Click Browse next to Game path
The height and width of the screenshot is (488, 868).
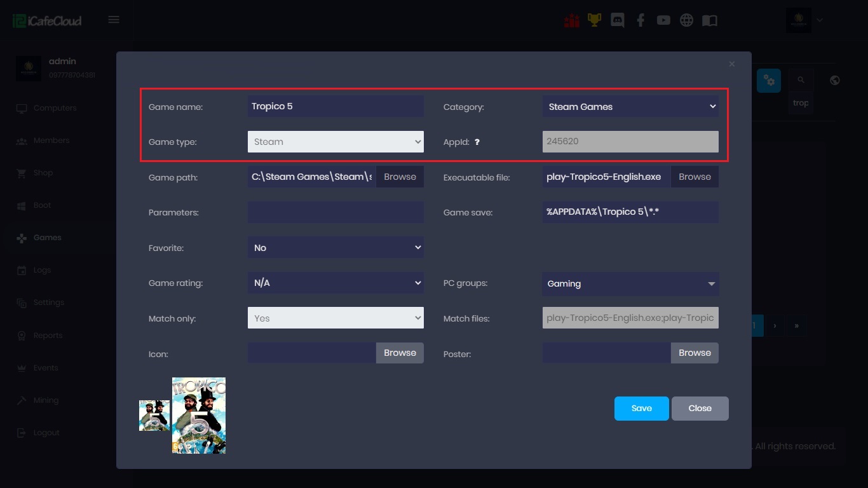click(x=400, y=177)
